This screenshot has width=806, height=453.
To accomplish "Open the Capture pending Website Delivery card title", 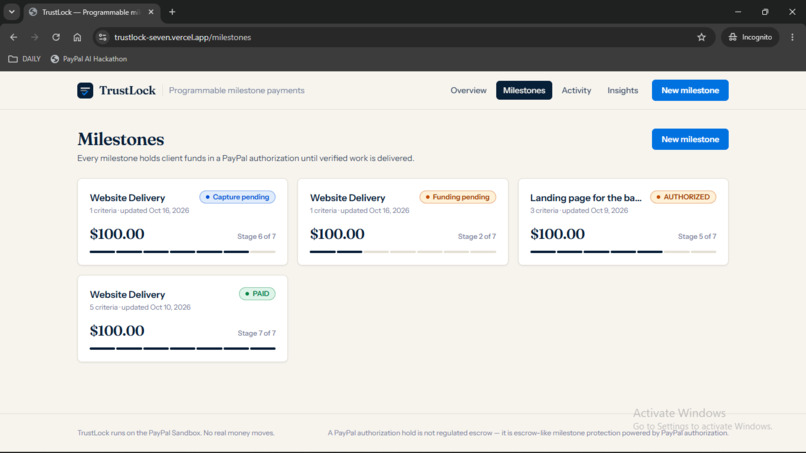I will tap(127, 198).
